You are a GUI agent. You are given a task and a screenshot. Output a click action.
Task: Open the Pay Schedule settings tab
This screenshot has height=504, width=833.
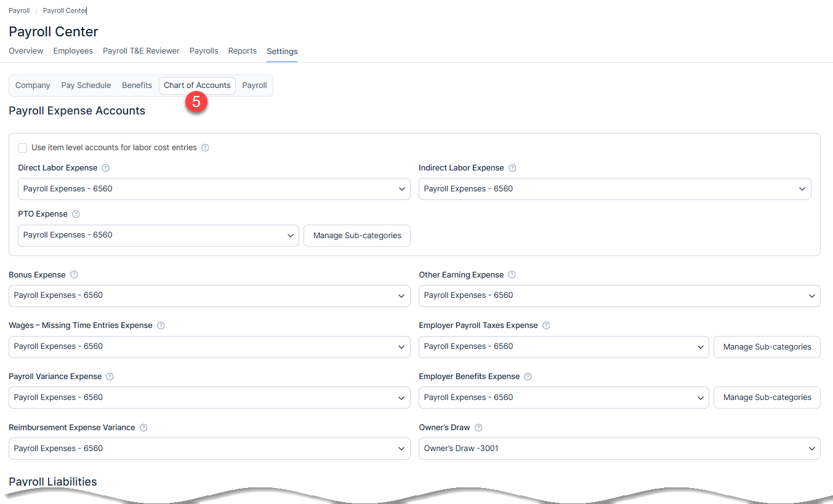[86, 86]
